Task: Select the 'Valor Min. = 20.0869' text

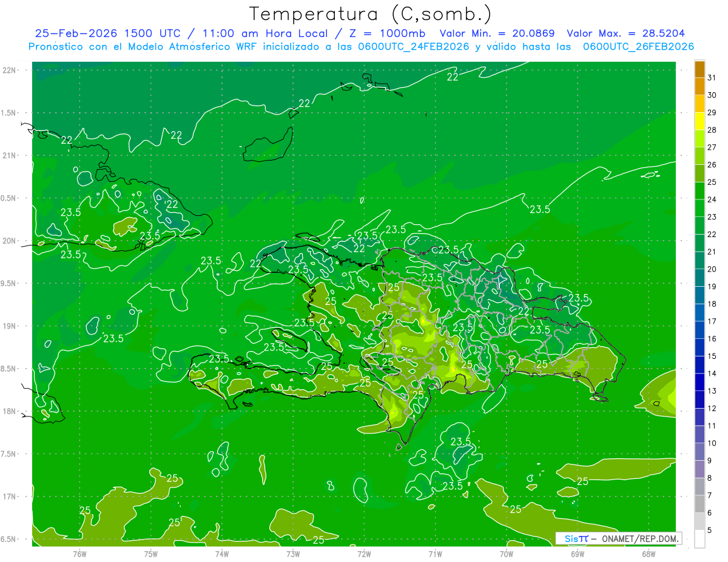Action: (x=497, y=33)
